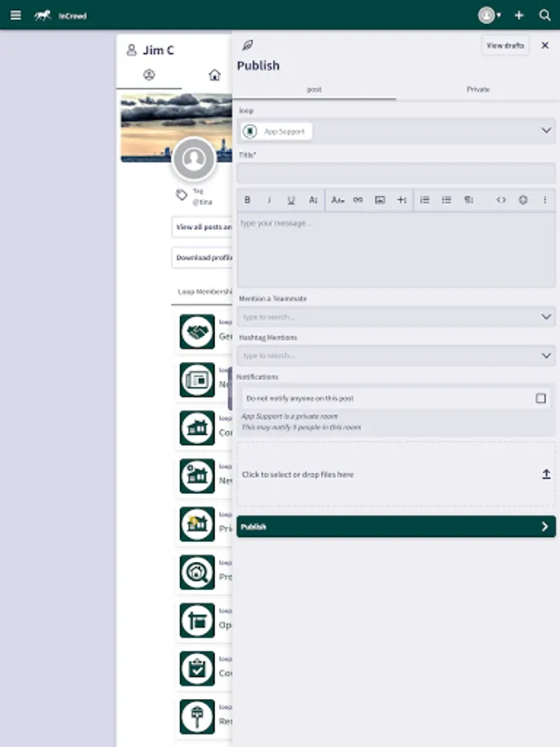Open the hamburger menu

point(16,15)
